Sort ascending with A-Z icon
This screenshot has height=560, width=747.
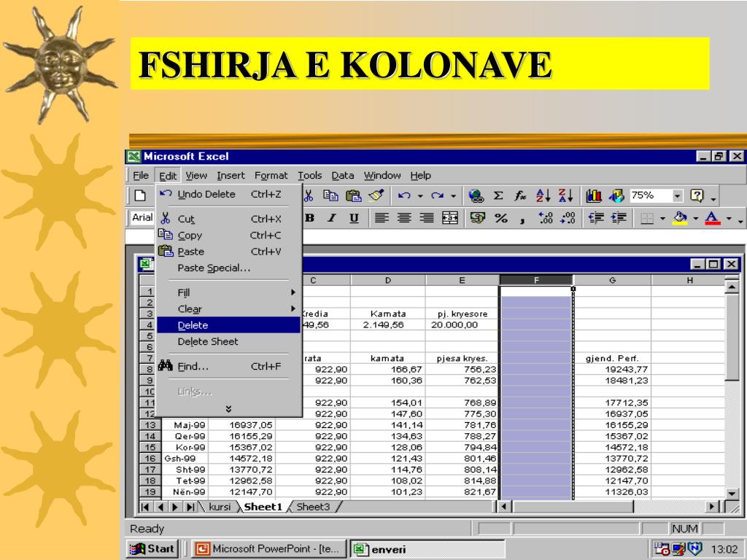543,195
